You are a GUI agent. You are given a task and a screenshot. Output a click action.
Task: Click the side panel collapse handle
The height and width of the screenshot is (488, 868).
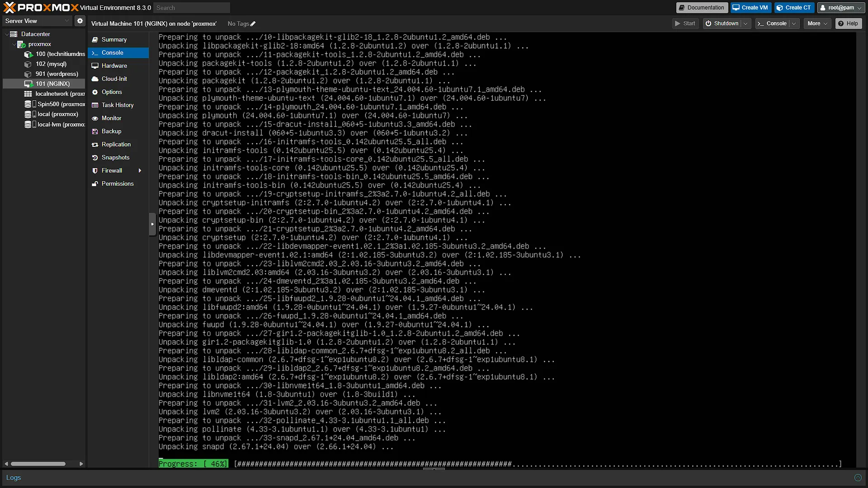point(152,224)
